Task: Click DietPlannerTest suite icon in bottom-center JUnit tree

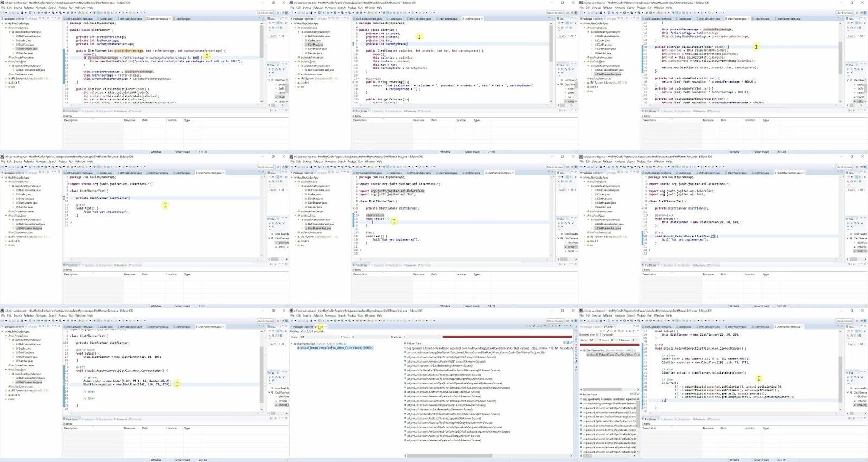Action: 295,344
